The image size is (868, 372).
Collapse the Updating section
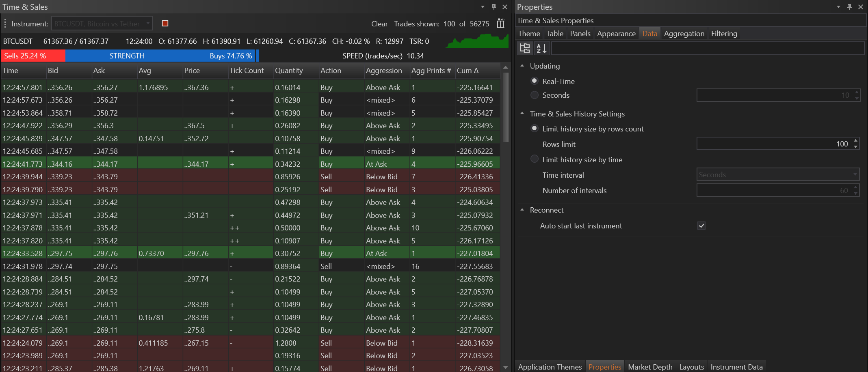pos(522,66)
